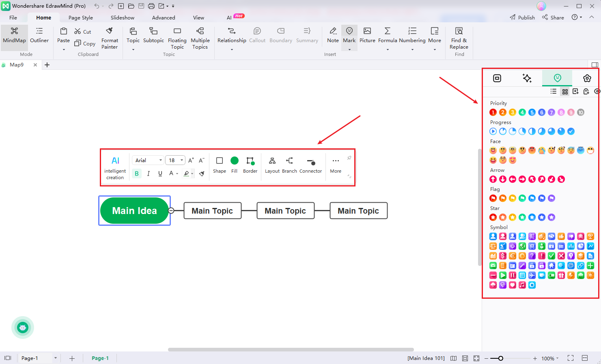Add the red star mark

pyautogui.click(x=493, y=217)
